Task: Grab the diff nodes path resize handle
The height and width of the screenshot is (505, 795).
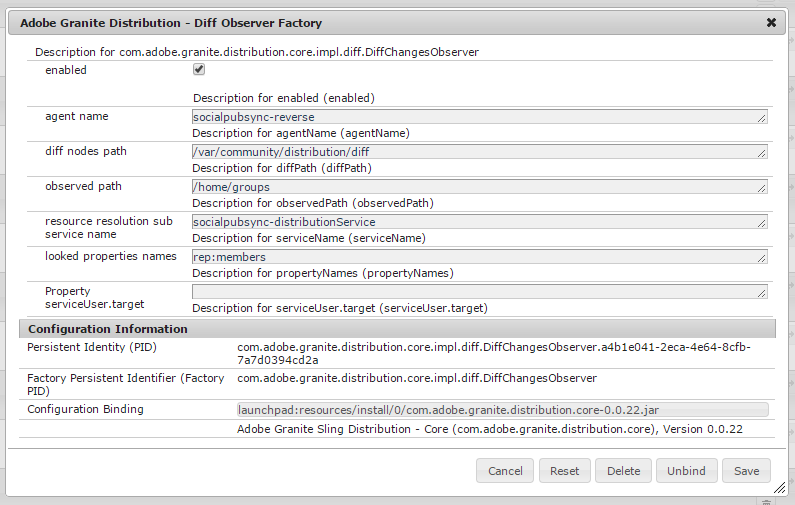Action: pos(762,154)
